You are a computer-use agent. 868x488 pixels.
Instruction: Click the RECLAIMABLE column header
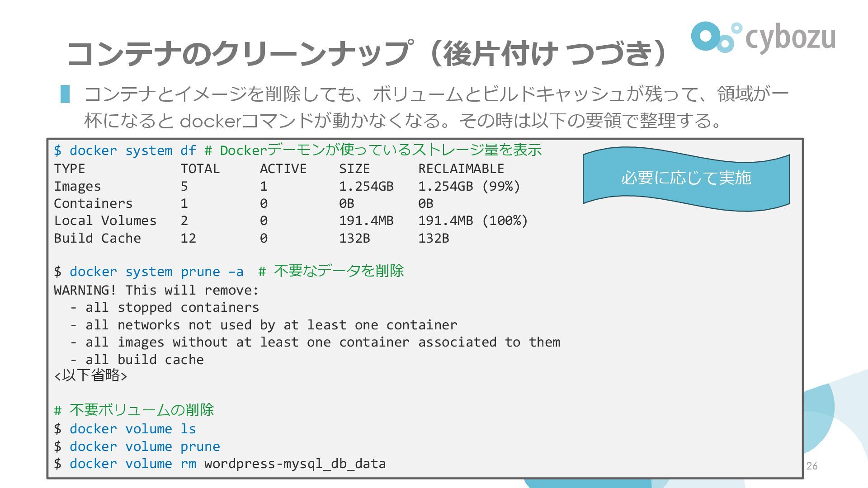click(461, 169)
